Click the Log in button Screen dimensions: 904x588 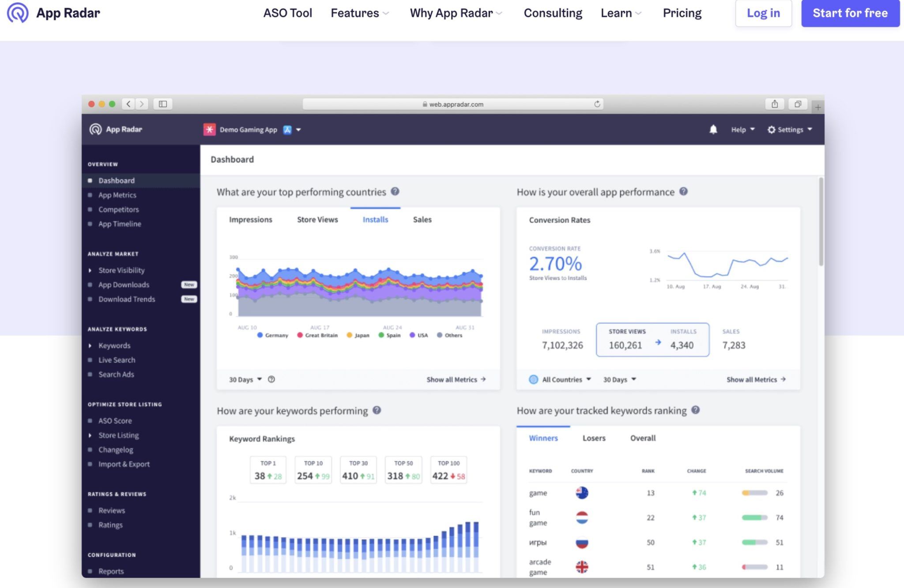click(x=764, y=13)
